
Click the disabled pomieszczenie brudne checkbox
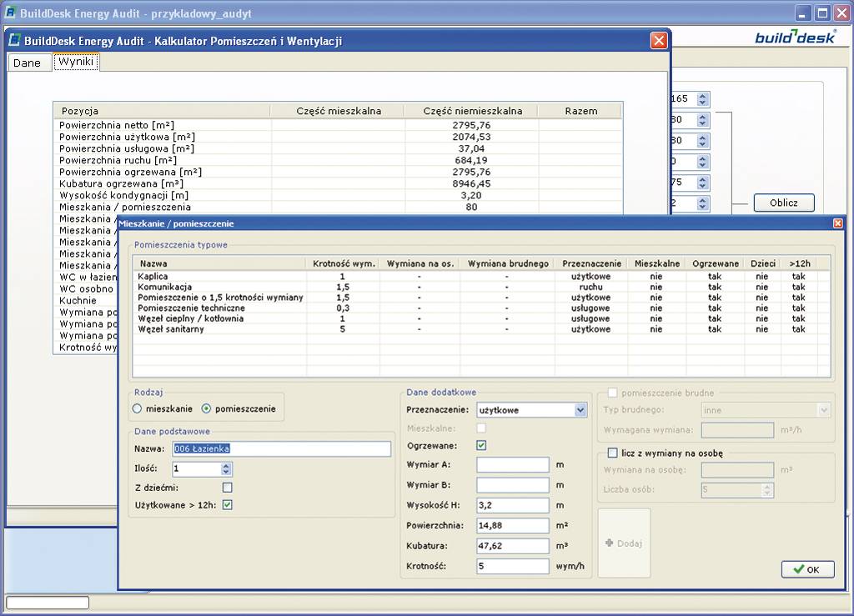(613, 393)
